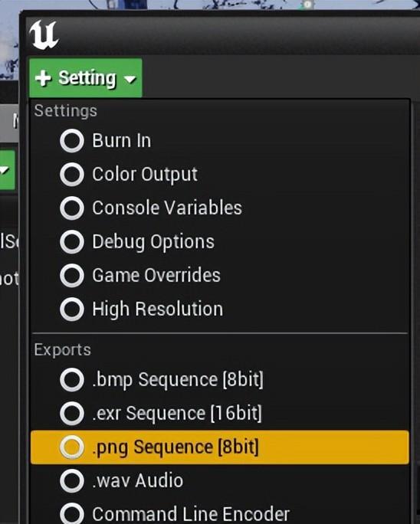Click the .wav Audio radio circle
Screen dimensions: 420x524
[72, 481]
